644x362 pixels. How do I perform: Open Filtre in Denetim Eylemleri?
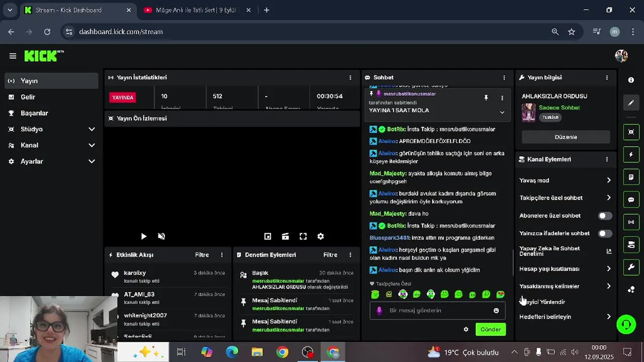click(330, 255)
